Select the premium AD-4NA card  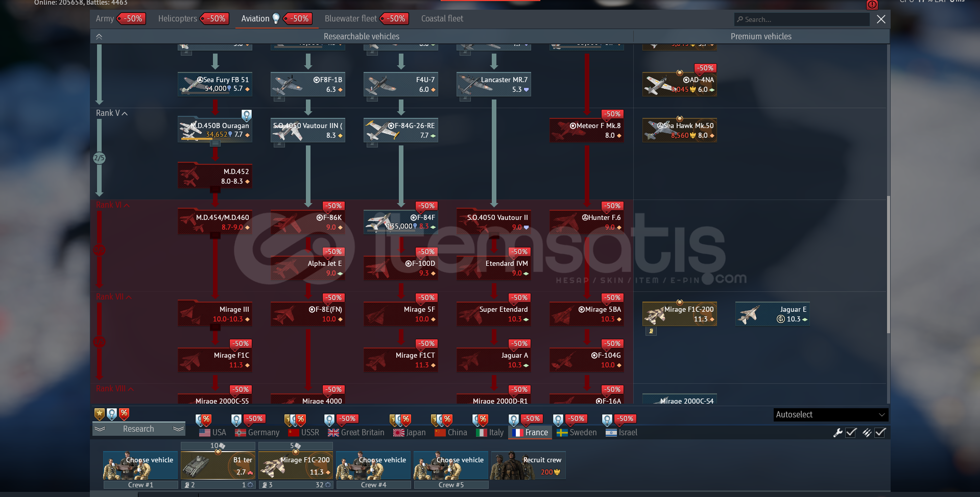[x=680, y=84]
